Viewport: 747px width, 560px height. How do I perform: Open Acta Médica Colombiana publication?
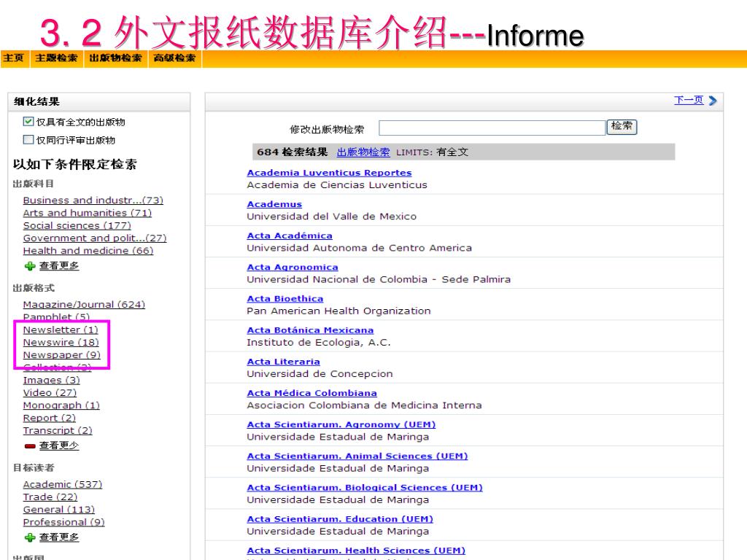coord(312,393)
